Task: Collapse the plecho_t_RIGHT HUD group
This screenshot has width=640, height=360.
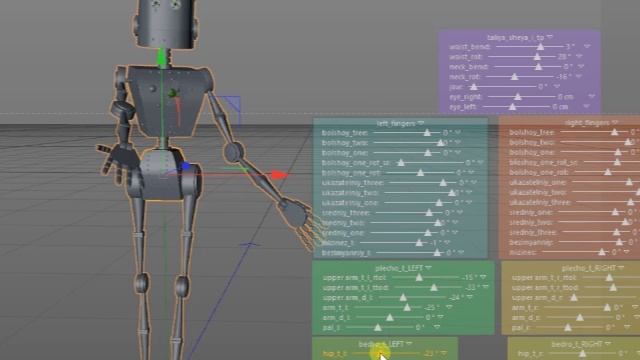Action: point(621,268)
